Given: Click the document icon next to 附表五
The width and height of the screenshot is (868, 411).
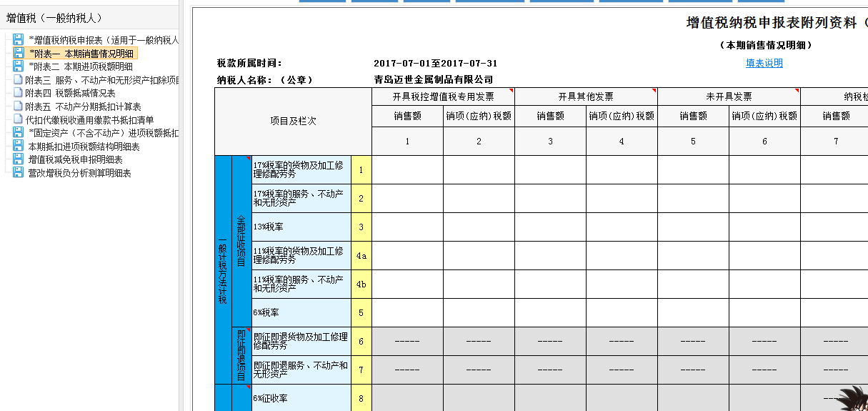Looking at the screenshot, I should point(19,107).
